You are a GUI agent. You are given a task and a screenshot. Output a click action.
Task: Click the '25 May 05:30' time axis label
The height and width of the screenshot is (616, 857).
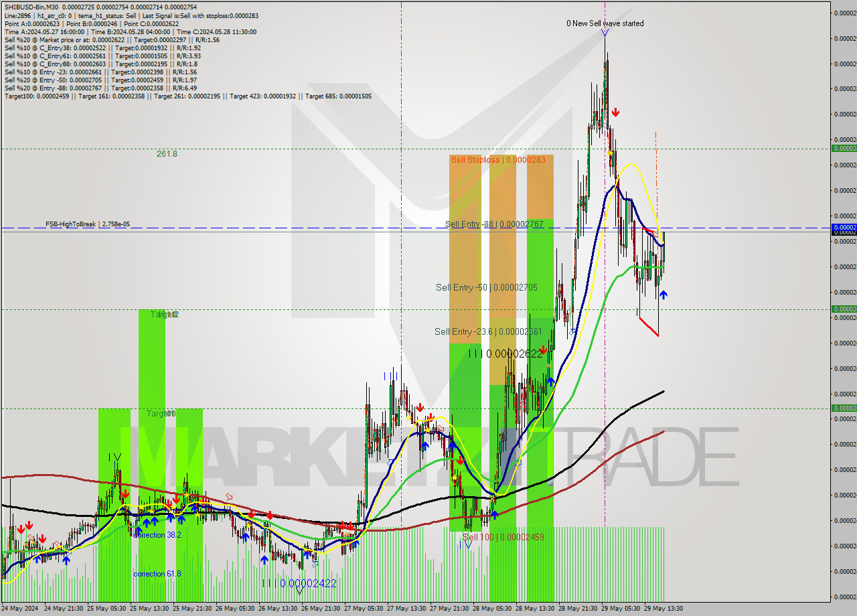pyautogui.click(x=107, y=609)
